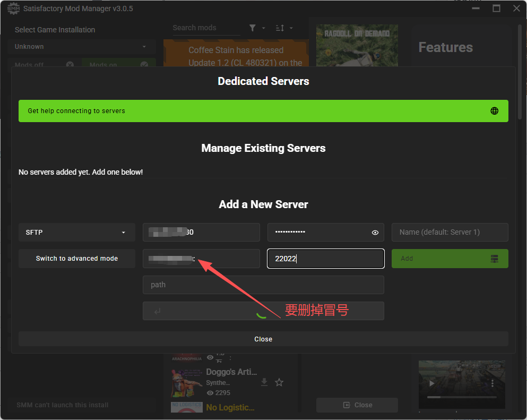The image size is (527, 420).
Task: Click the SMM gear logo icon
Action: pos(13,8)
